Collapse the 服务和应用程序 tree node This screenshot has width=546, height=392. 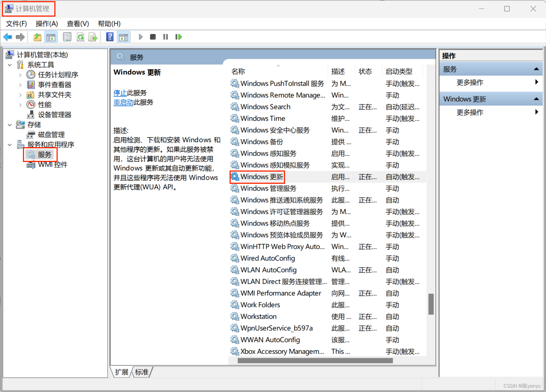click(x=10, y=145)
